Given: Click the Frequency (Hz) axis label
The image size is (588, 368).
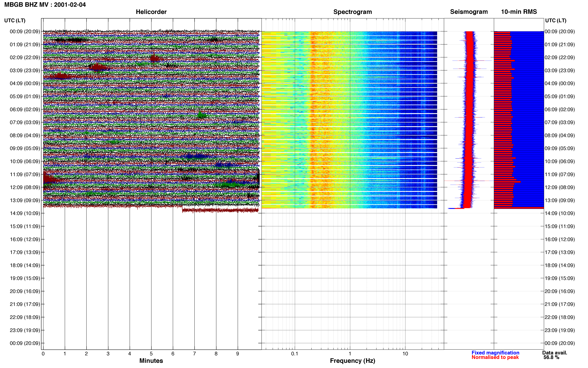Looking at the screenshot, I should pyautogui.click(x=352, y=361).
